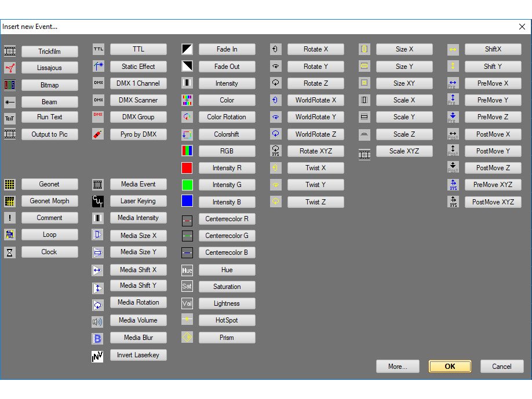Insert a DMX Group event
532x399 pixels.
click(138, 117)
